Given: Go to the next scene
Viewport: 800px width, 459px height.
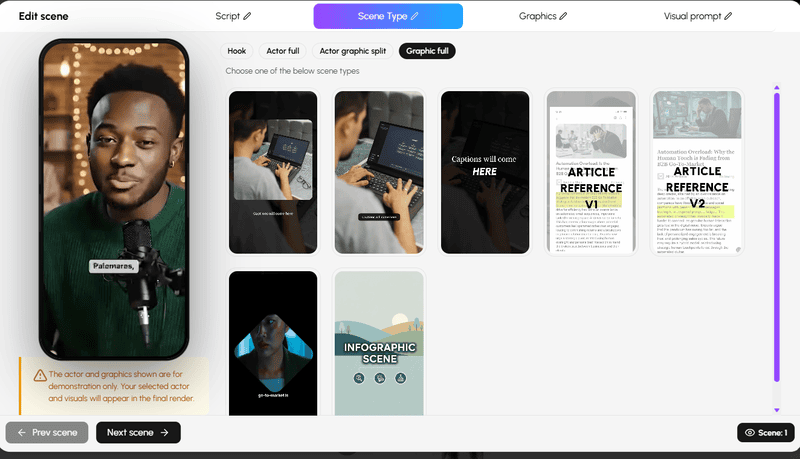Looking at the screenshot, I should [x=138, y=432].
